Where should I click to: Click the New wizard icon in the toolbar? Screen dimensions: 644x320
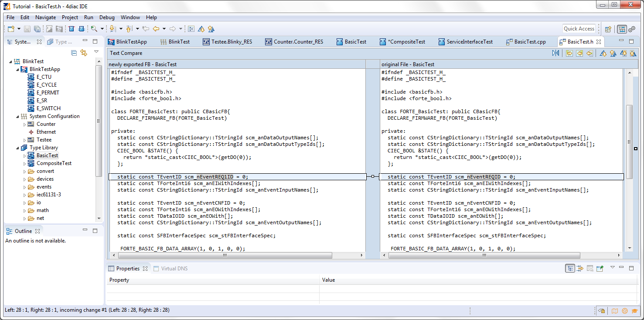tap(10, 28)
